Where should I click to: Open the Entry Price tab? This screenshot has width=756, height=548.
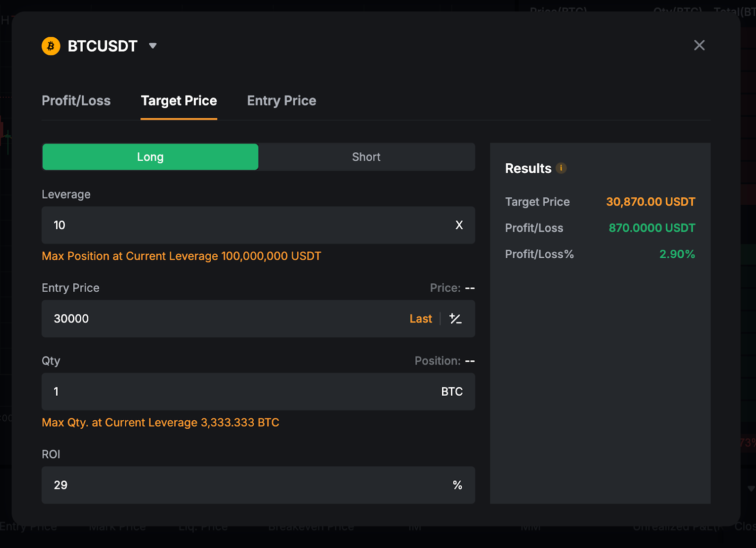[x=281, y=101]
